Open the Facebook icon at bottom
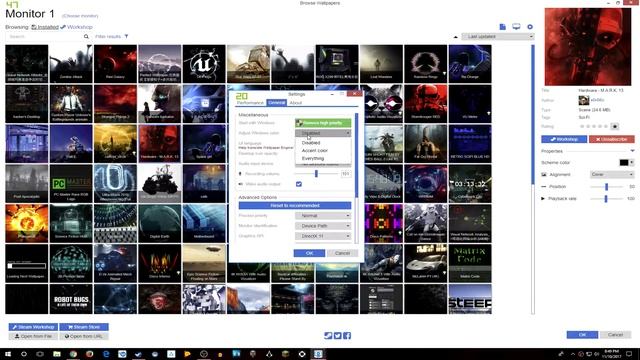Image resolution: width=640 pixels, height=360 pixels. 347,336
